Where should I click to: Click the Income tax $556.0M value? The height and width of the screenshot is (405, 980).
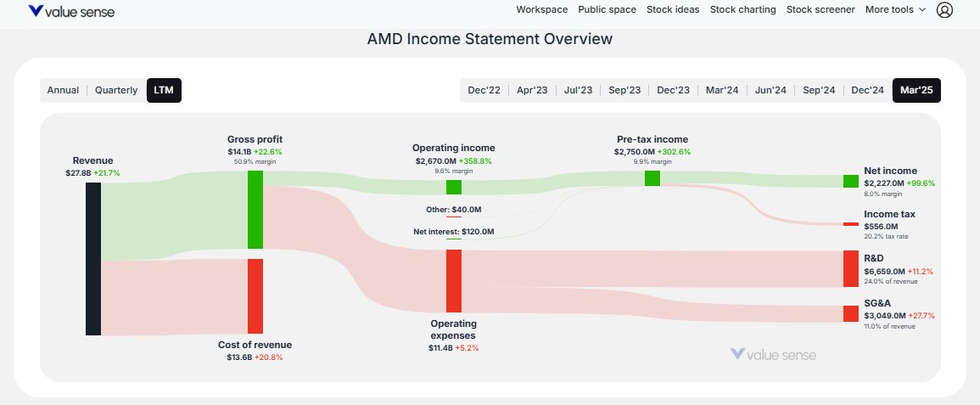click(x=881, y=226)
